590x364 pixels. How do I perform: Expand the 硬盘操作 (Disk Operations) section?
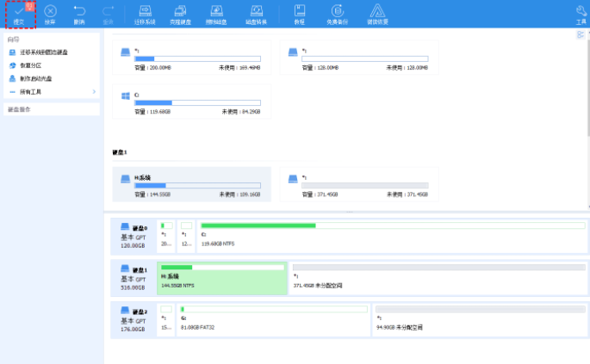[x=52, y=109]
